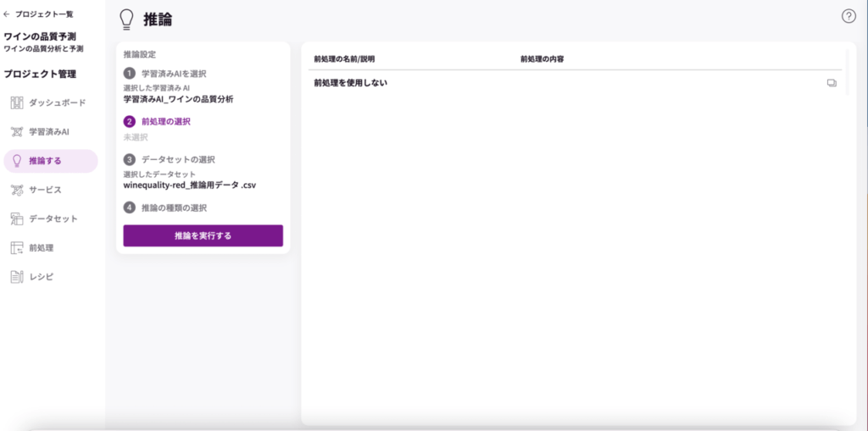Click the 選択した学習済み AI label
868x431 pixels.
pos(157,88)
